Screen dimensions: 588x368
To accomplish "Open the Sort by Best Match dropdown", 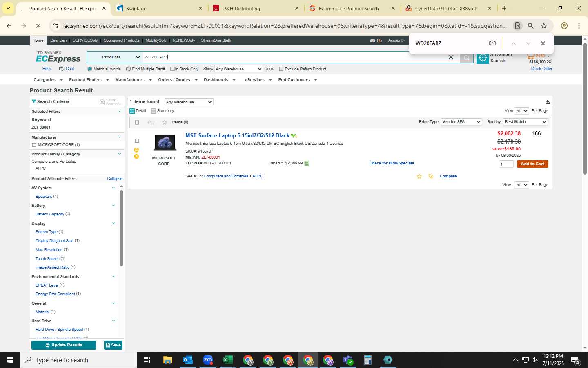I will (x=525, y=122).
